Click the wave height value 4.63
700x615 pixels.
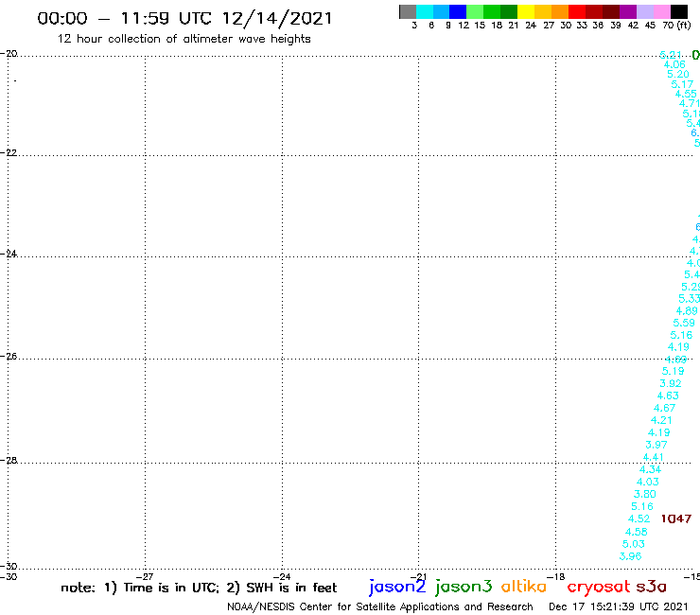tap(668, 395)
